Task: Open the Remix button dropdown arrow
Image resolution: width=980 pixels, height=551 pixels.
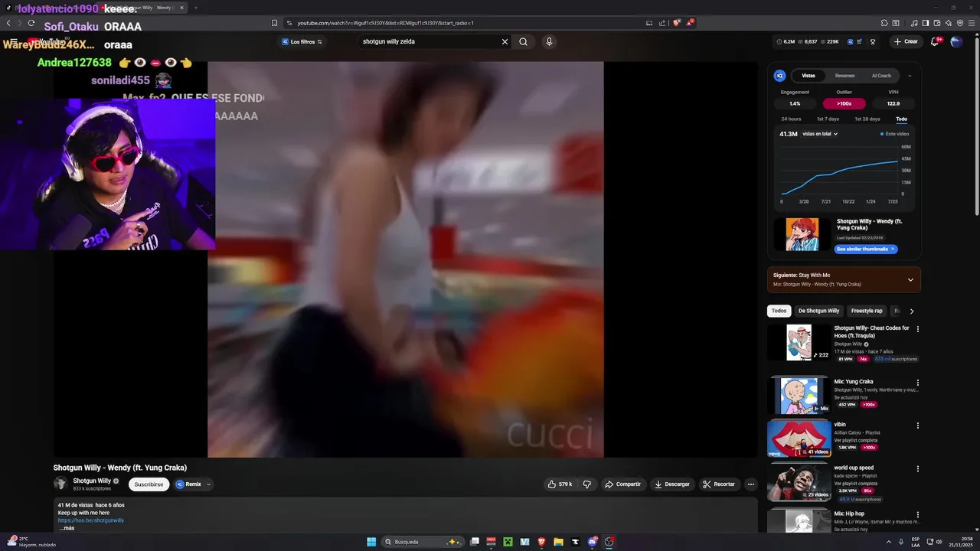Action: click(x=208, y=484)
